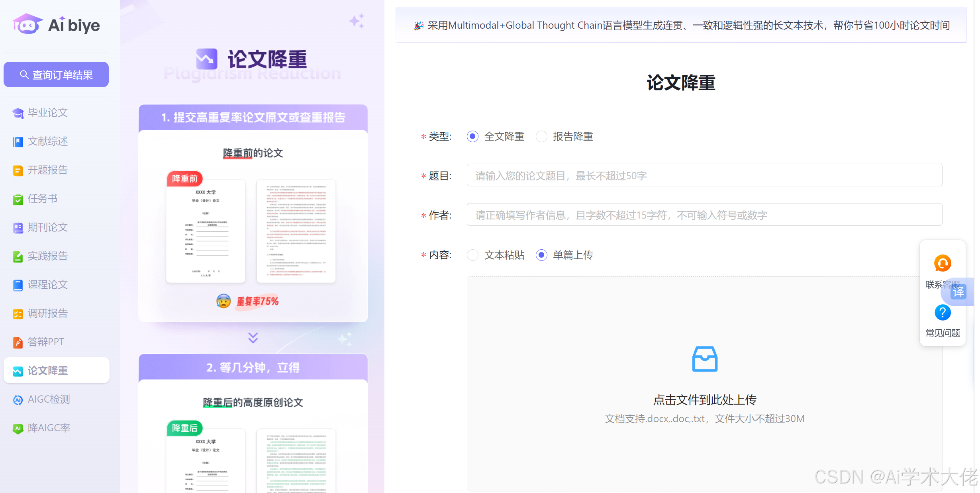The height and width of the screenshot is (493, 980).
Task: Click the AIGC检测 sidebar icon
Action: (x=18, y=400)
